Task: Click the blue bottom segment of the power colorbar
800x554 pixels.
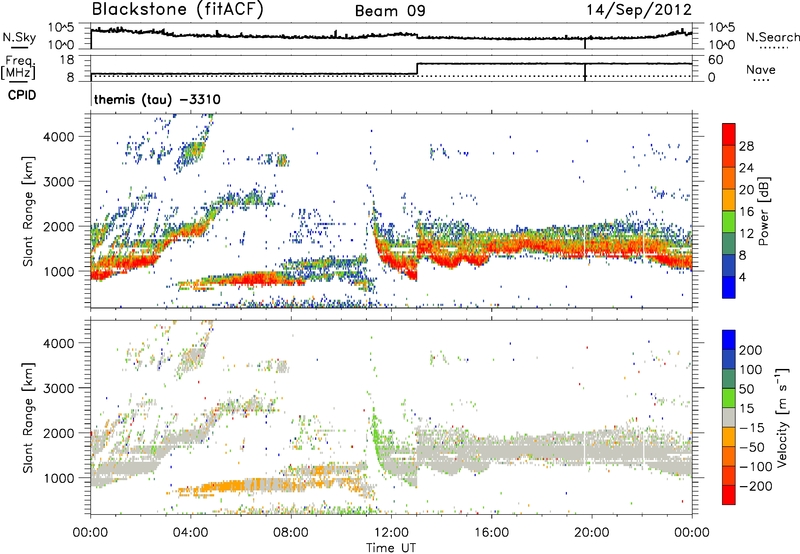Action: (729, 287)
